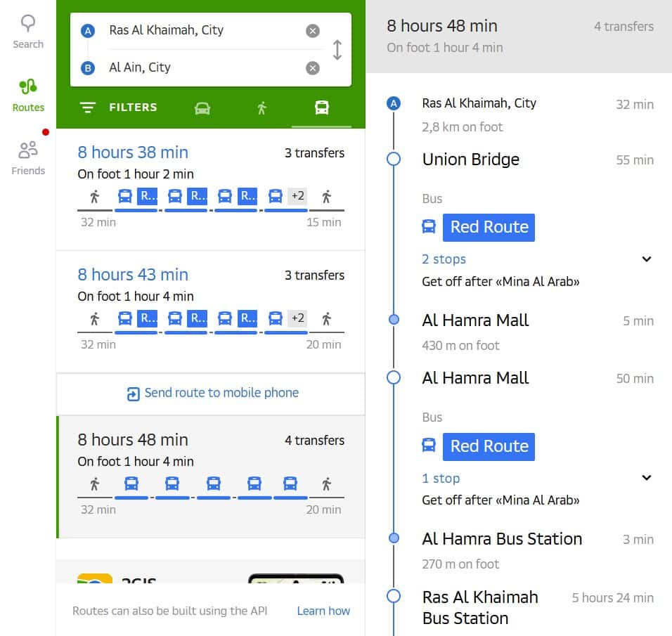
Task: Click the 430 m on foot segment
Action: (x=460, y=346)
